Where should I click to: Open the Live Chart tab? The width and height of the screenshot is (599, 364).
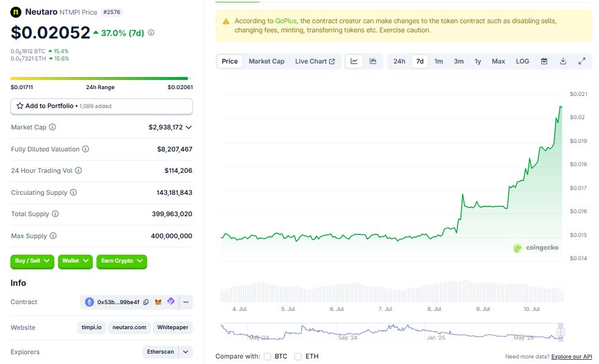click(315, 61)
